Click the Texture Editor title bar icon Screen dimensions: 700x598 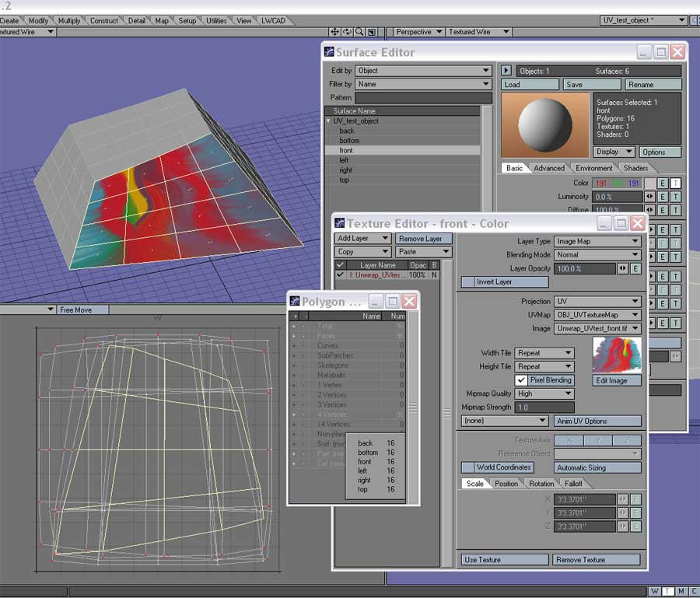340,222
